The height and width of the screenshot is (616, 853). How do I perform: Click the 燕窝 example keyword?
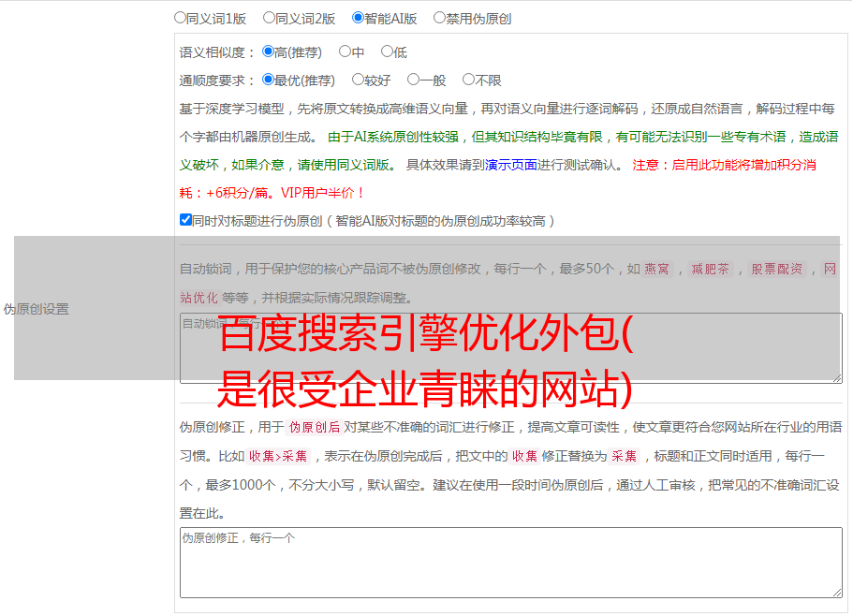(657, 269)
